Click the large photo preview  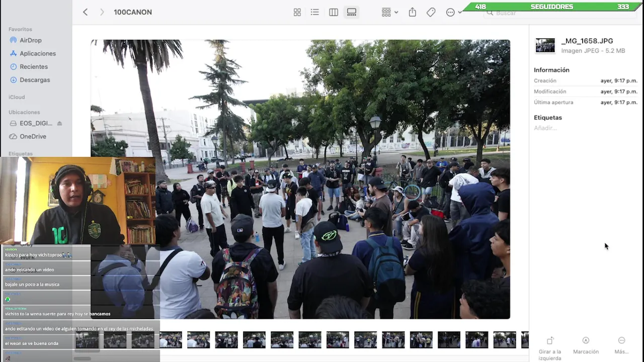coord(300,179)
